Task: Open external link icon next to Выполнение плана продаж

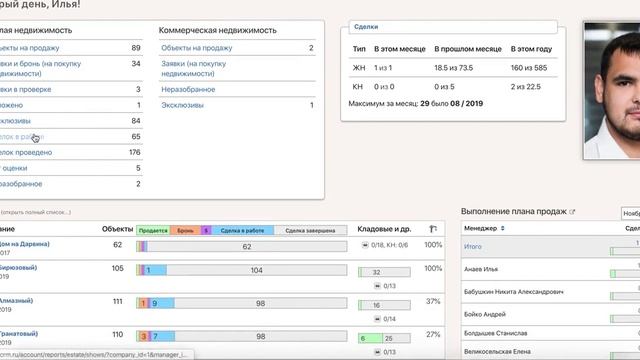Action: 572,212
